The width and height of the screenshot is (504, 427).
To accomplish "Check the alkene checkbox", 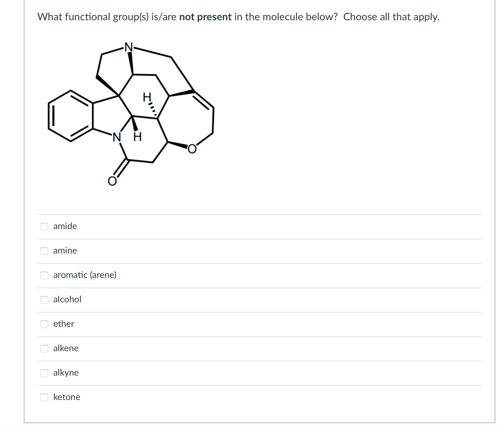I will [x=44, y=349].
